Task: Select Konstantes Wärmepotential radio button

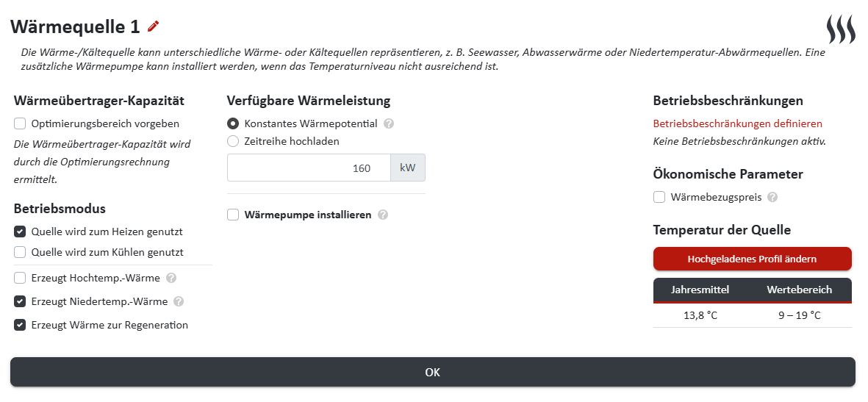Action: point(233,123)
